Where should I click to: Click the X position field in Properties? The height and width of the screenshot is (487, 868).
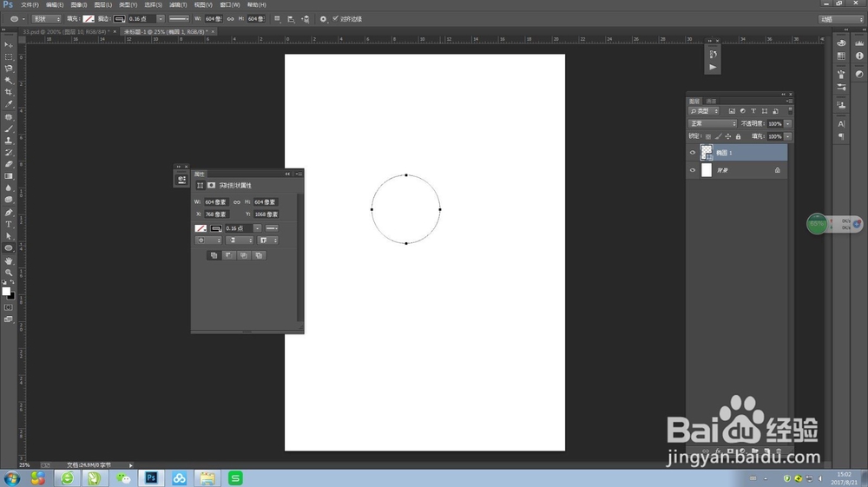click(216, 214)
